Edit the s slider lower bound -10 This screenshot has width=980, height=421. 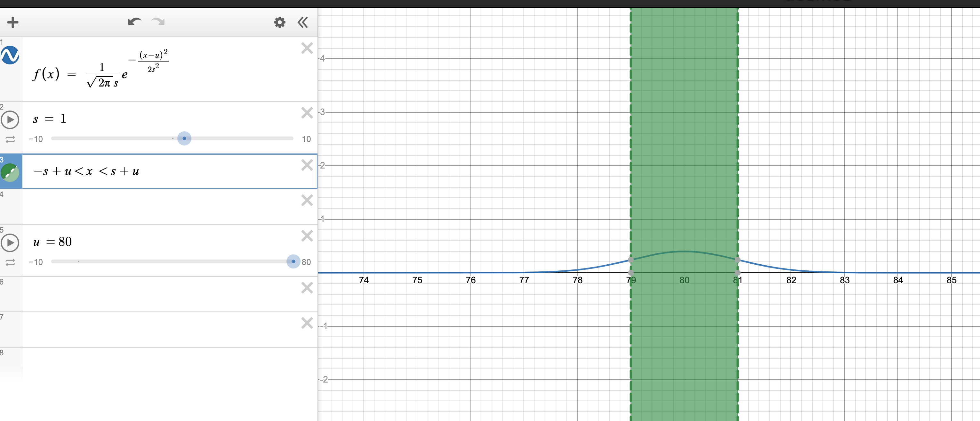tap(36, 139)
